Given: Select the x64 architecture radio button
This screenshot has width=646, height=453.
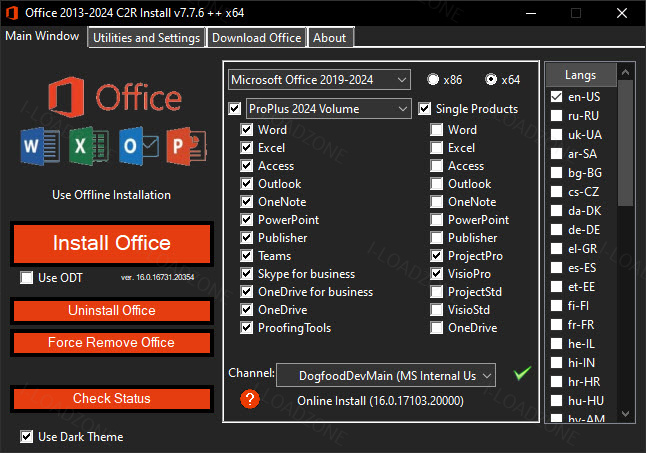Looking at the screenshot, I should [x=491, y=79].
